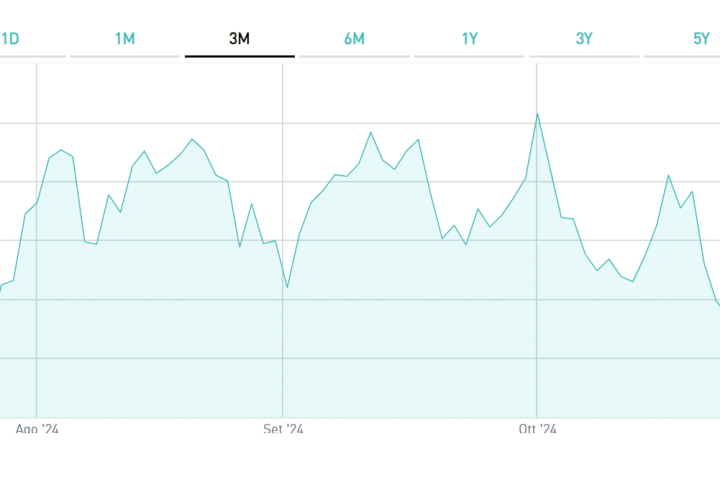
Task: Click the "Set '24" x-axis label
Action: coord(283,429)
